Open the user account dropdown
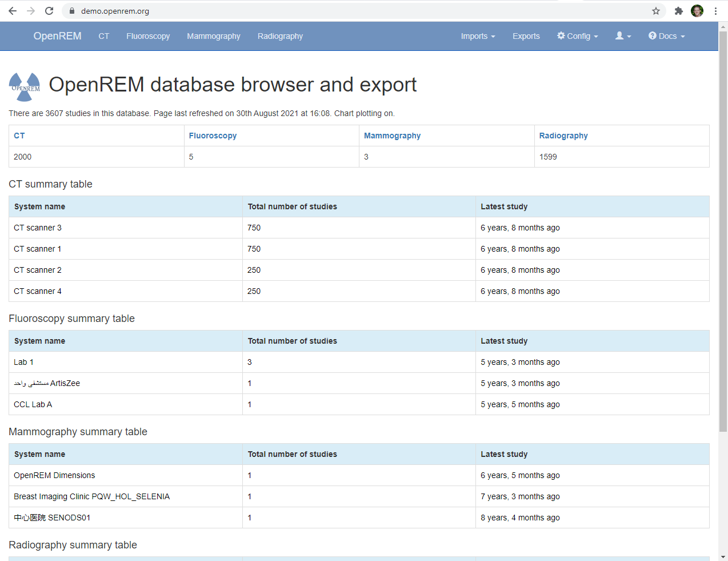The height and width of the screenshot is (561, 728). click(623, 36)
